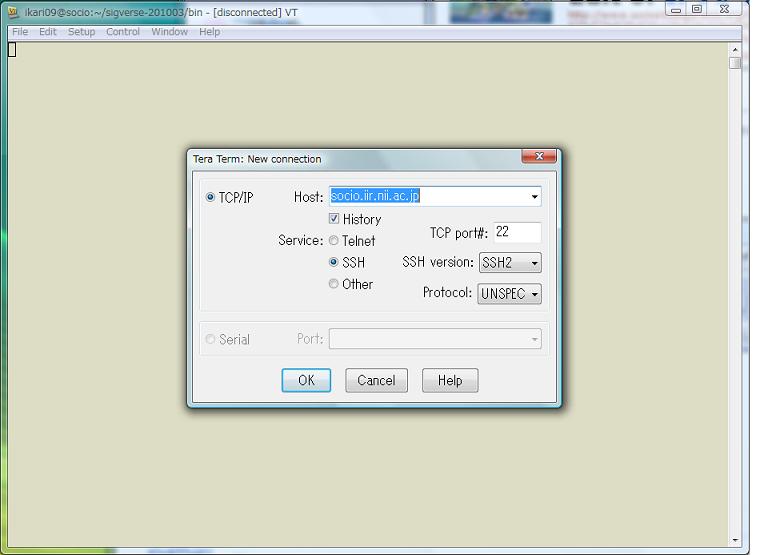Click the Help button in dialog
Viewport: 768px width, 555px height.
(x=450, y=380)
